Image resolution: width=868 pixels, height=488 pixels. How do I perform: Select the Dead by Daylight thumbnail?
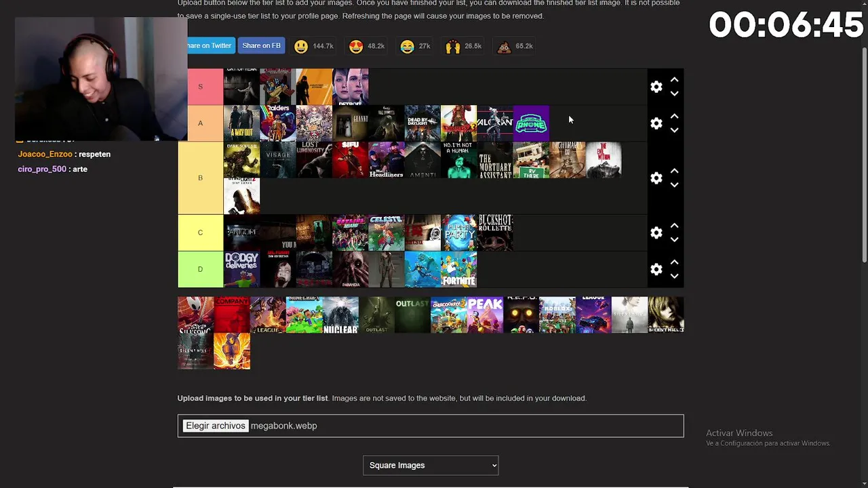click(422, 123)
